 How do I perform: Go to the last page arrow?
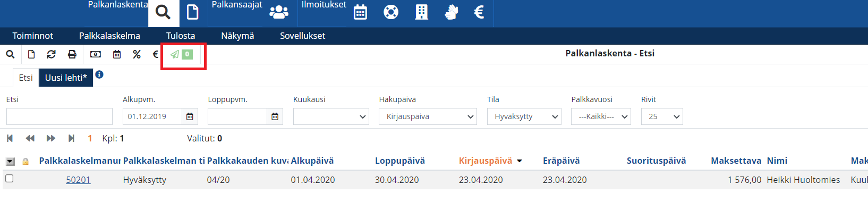pos(71,138)
